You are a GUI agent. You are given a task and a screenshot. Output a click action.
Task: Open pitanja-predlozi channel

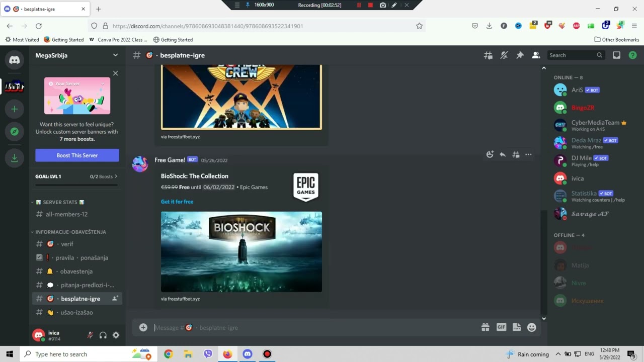click(77, 285)
